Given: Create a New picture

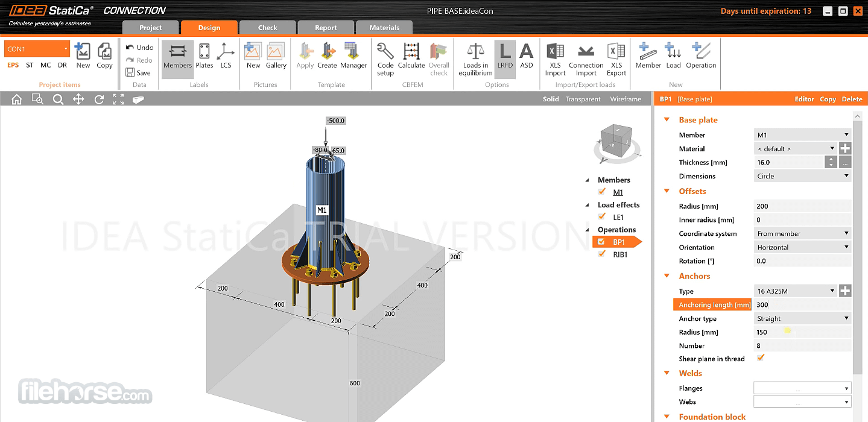Looking at the screenshot, I should pyautogui.click(x=253, y=55).
